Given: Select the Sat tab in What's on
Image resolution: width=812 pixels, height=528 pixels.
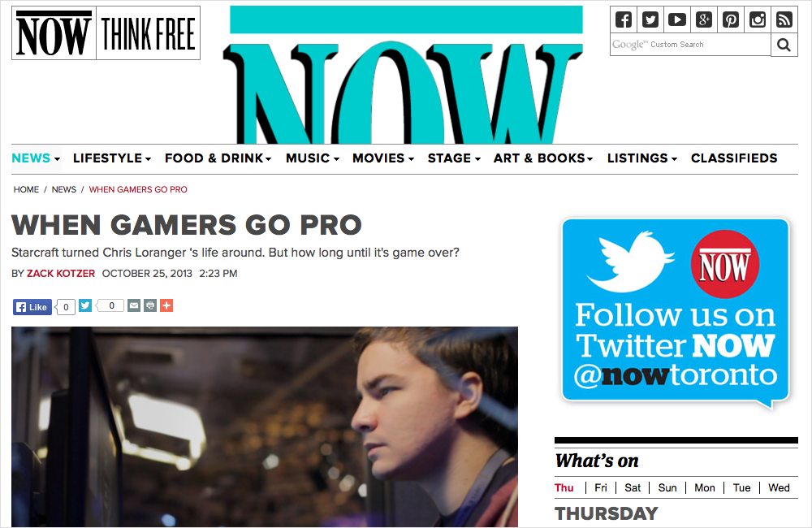Looking at the screenshot, I should pos(633,487).
